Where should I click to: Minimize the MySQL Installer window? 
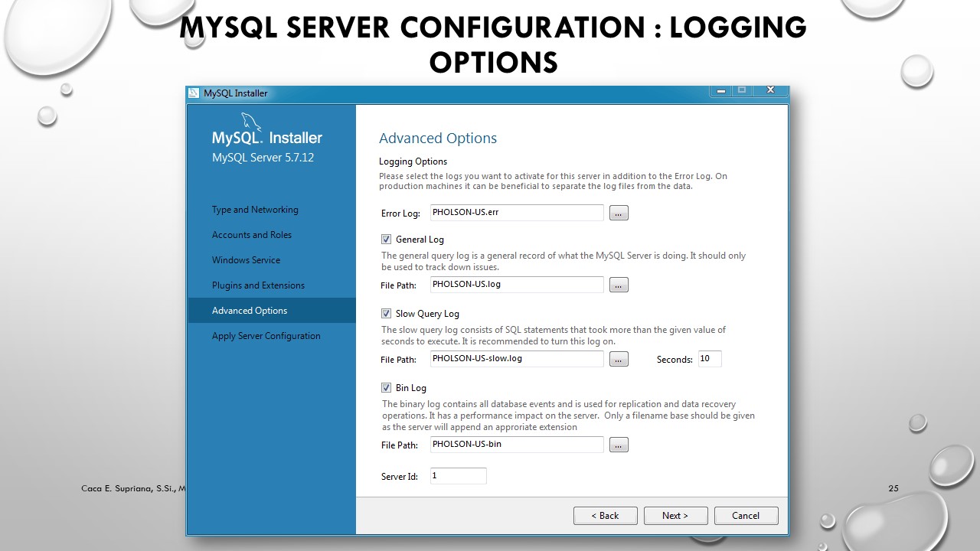click(x=720, y=91)
